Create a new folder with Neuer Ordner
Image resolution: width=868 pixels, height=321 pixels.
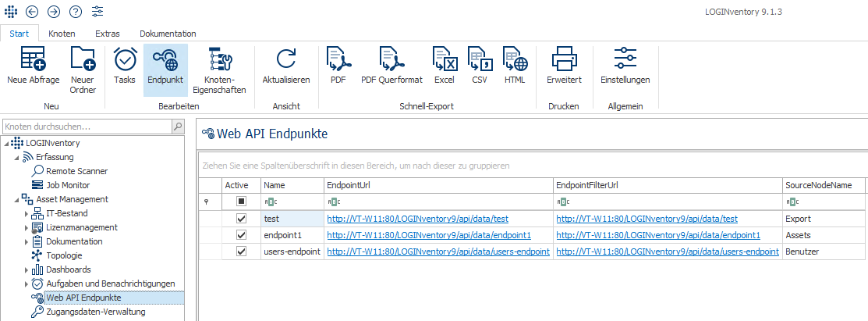83,59
